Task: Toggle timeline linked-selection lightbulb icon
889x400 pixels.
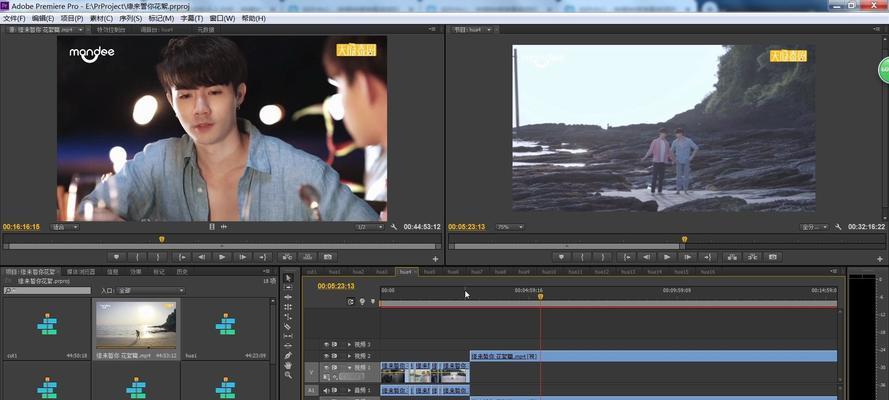Action: [362, 301]
